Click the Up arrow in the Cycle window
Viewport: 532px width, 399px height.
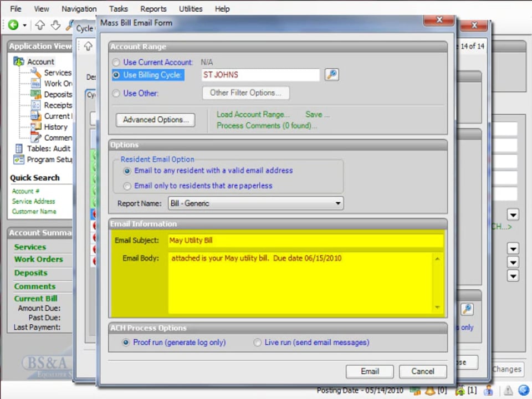point(88,46)
